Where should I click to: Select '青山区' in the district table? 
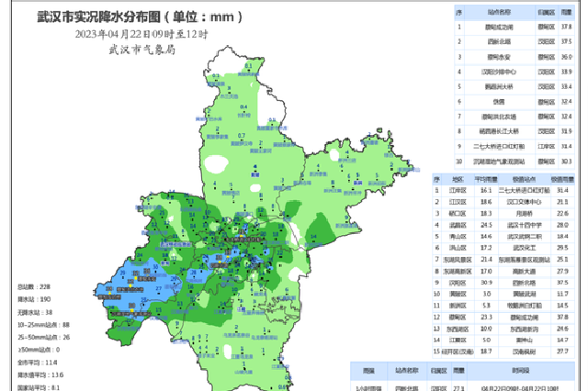(x=458, y=237)
